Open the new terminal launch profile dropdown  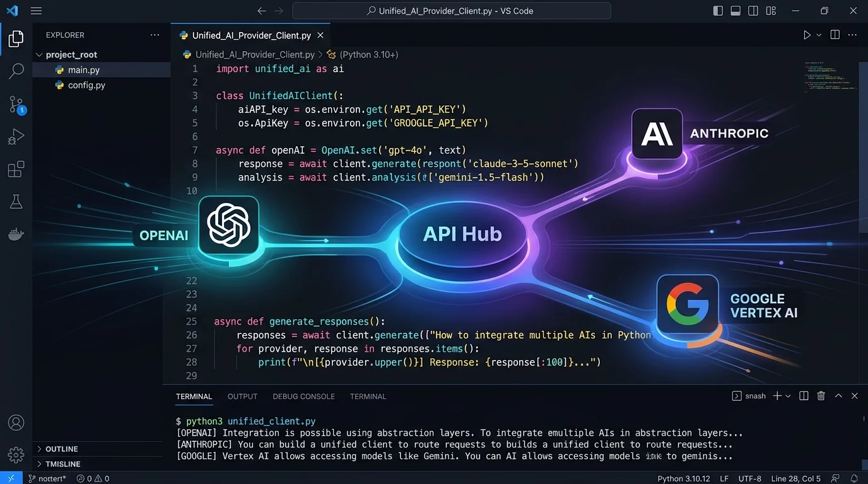[788, 396]
